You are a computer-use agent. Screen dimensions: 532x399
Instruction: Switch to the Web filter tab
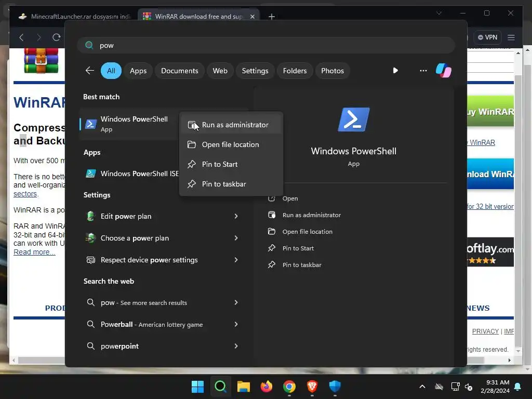pos(220,71)
